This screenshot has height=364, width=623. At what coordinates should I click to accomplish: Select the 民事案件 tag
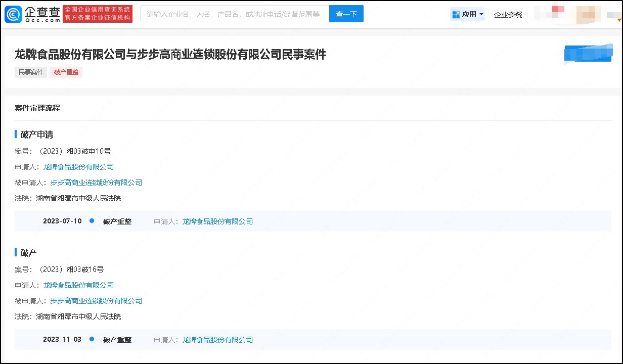[x=31, y=72]
